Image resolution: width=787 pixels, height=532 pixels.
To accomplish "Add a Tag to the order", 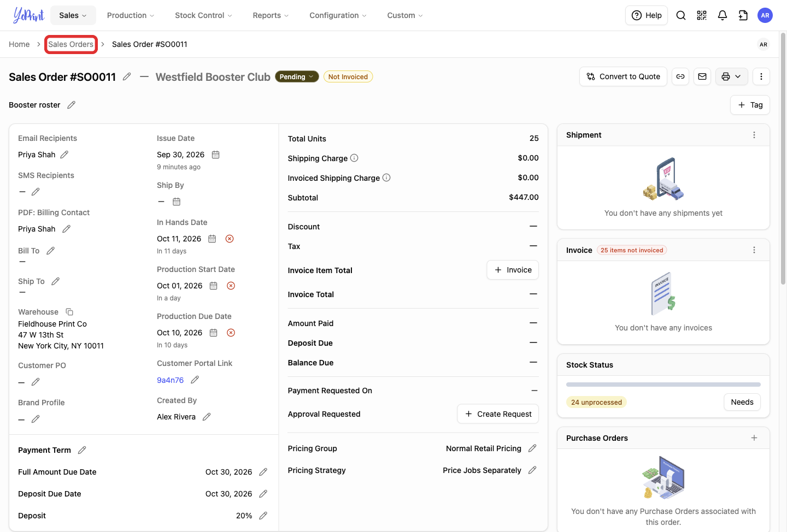I will (750, 105).
